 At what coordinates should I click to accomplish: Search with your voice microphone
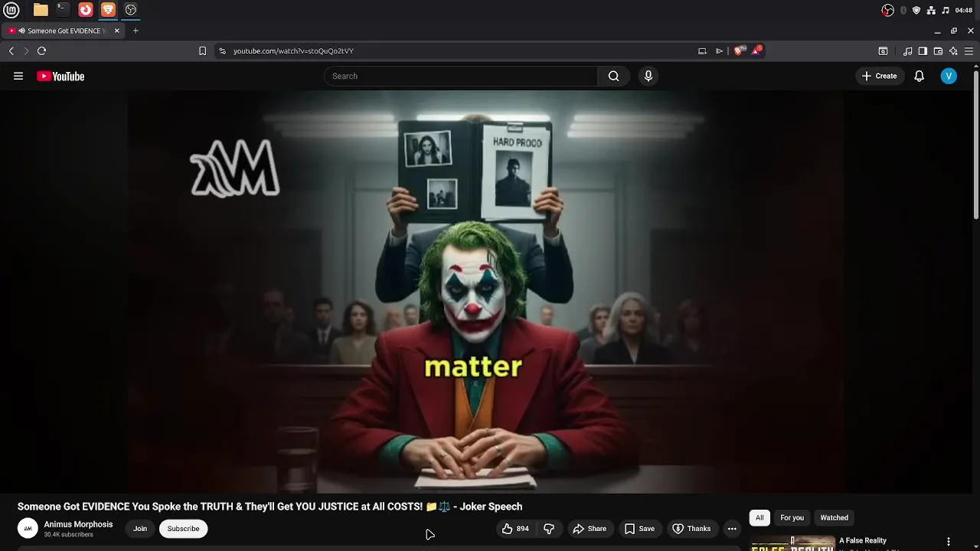(648, 76)
